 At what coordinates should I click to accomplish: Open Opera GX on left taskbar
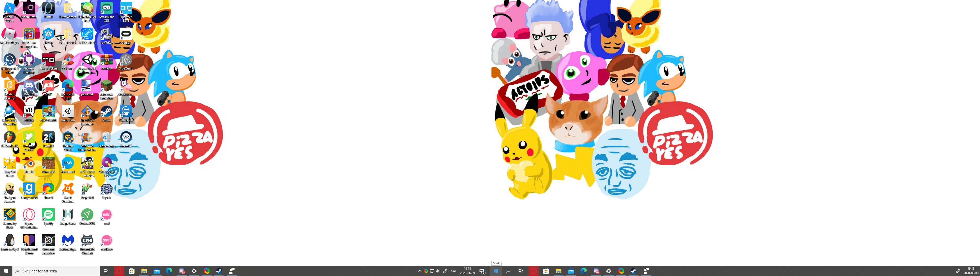(x=119, y=271)
